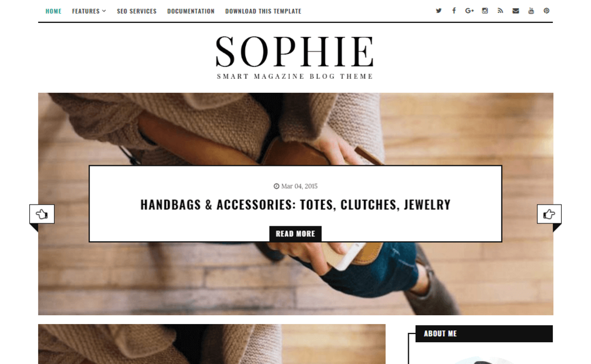Image resolution: width=591 pixels, height=364 pixels.
Task: Go to next slide with right-pointing hand
Action: [549, 214]
